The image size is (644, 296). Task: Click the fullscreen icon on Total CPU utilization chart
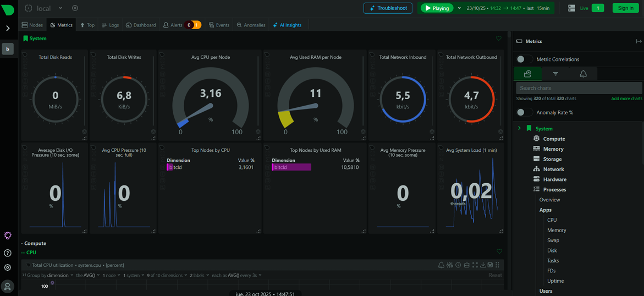[x=475, y=265]
